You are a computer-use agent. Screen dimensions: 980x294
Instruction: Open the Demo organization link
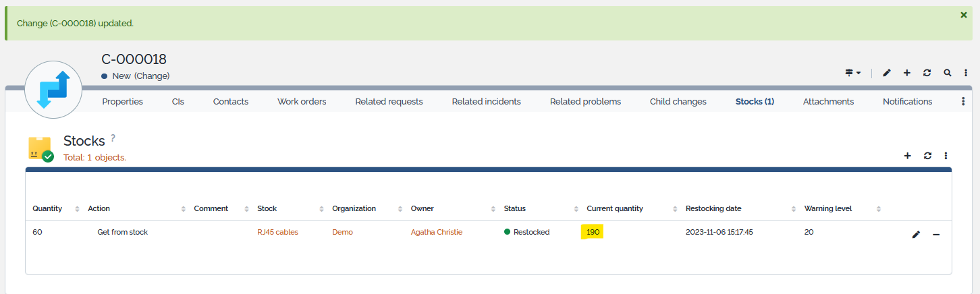342,232
